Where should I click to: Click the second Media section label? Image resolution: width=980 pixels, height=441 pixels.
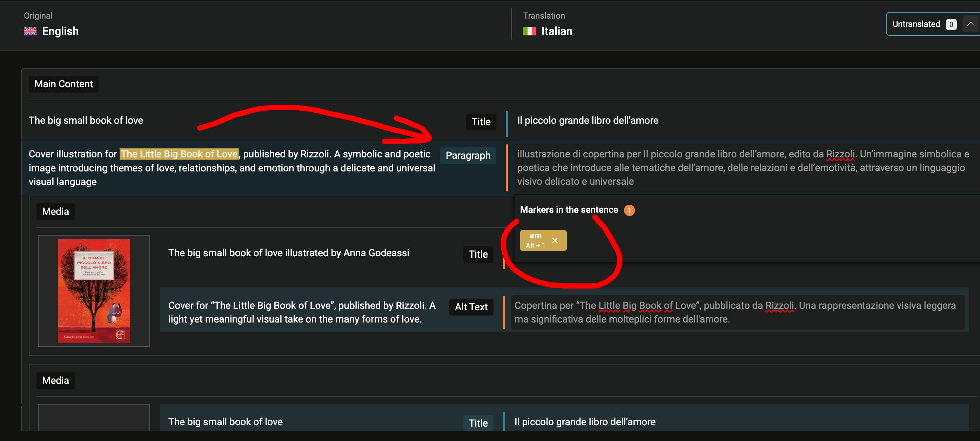[55, 381]
